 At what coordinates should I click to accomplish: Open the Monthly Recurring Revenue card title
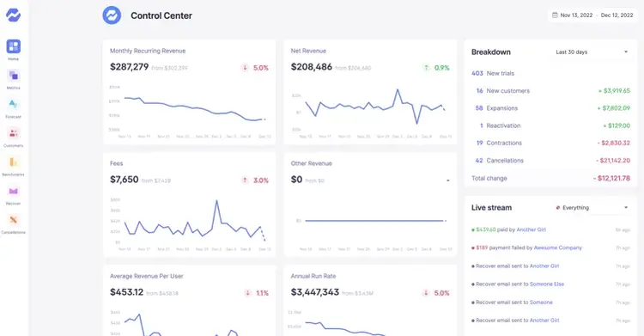[x=148, y=51]
